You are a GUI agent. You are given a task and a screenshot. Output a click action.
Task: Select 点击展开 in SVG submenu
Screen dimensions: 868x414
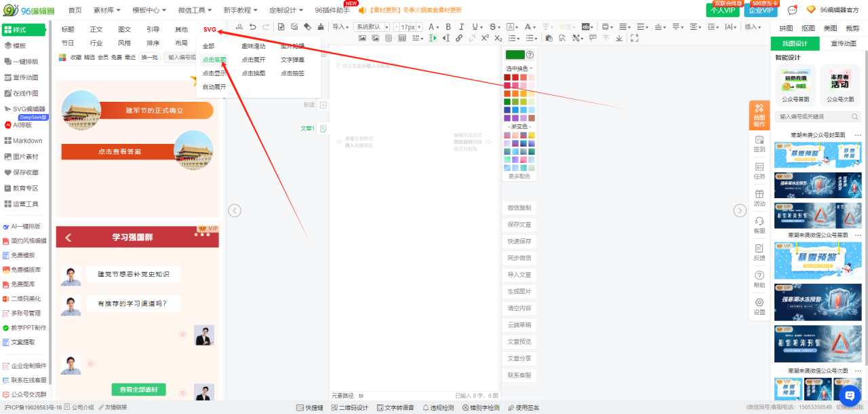tap(254, 60)
